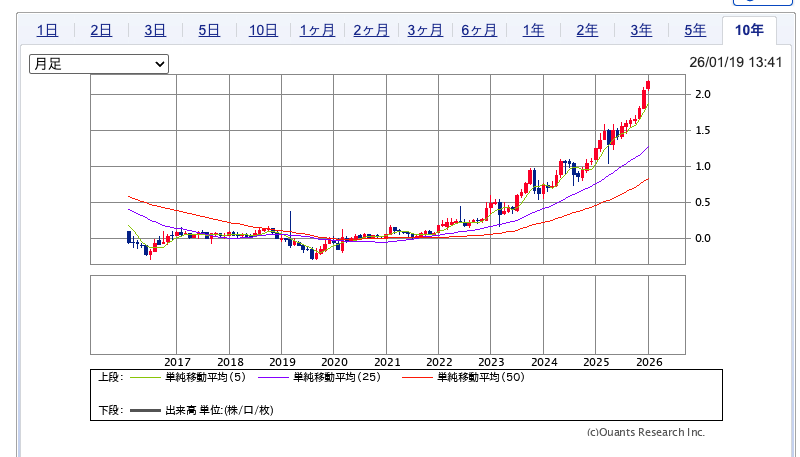This screenshot has width=800, height=457.
Task: Switch to the 5年 tab
Action: coord(695,30)
